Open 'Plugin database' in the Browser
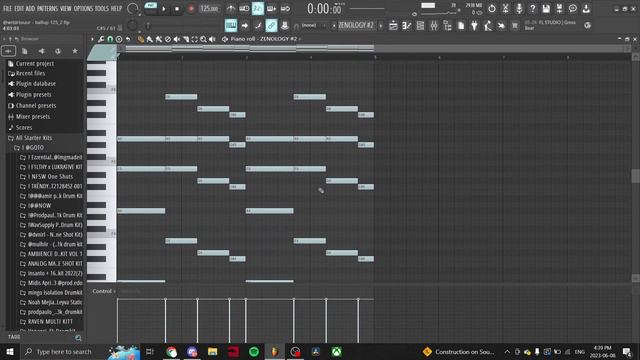This screenshot has height=360, width=640. click(x=31, y=84)
